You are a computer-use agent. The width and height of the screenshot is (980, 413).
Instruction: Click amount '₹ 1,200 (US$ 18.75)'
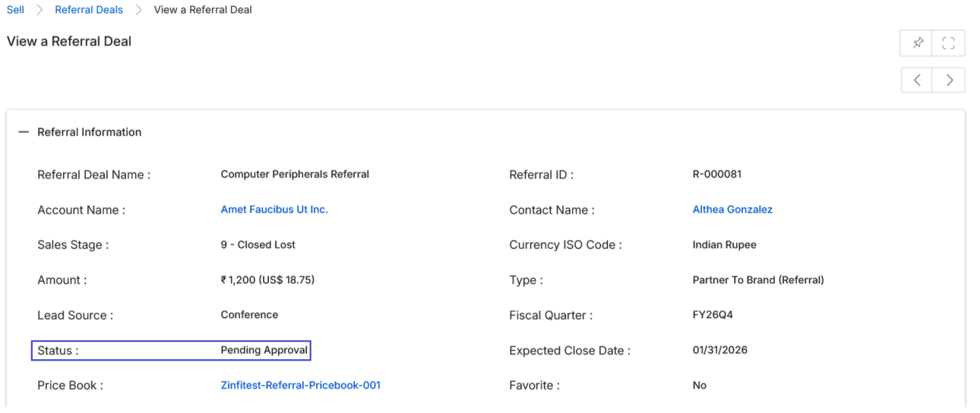pyautogui.click(x=267, y=280)
